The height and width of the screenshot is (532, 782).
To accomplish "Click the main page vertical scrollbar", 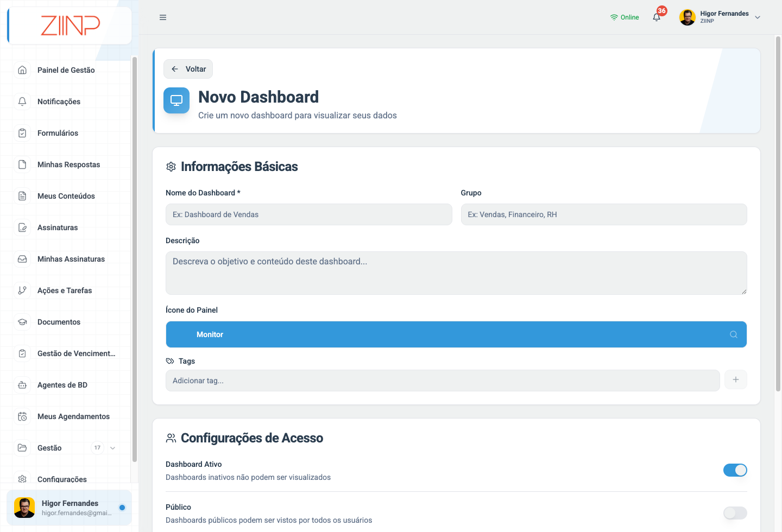I will (778, 214).
